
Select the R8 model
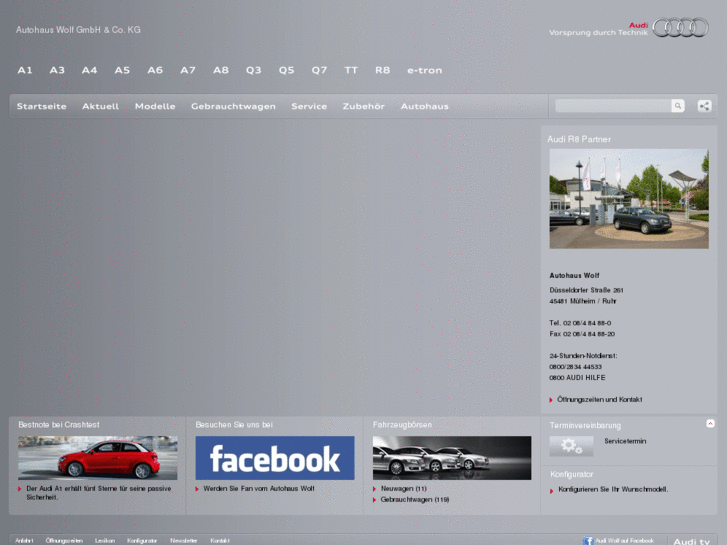point(383,70)
